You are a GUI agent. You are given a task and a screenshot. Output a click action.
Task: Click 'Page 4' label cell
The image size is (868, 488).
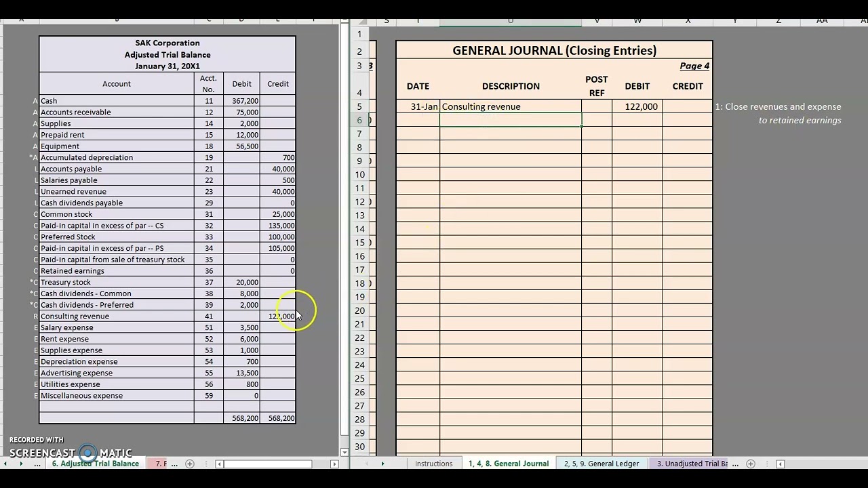click(688, 66)
